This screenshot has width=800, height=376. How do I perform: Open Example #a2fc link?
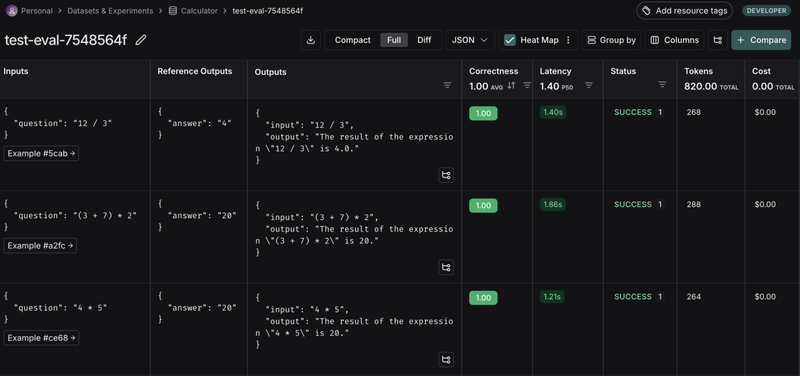(40, 245)
